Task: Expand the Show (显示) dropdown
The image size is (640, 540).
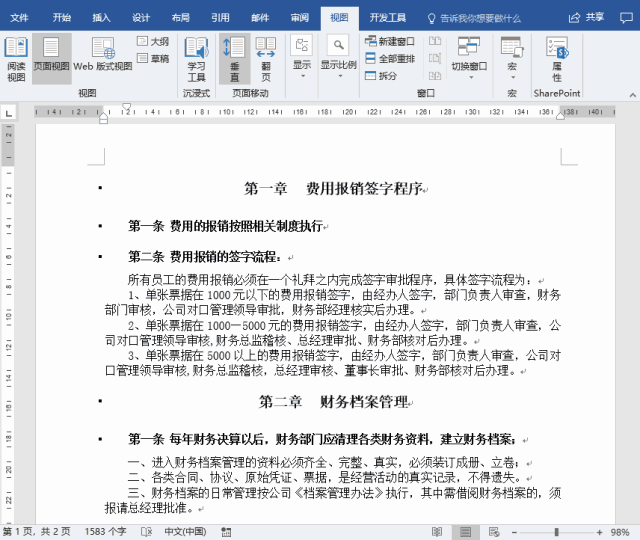Action: pyautogui.click(x=302, y=58)
